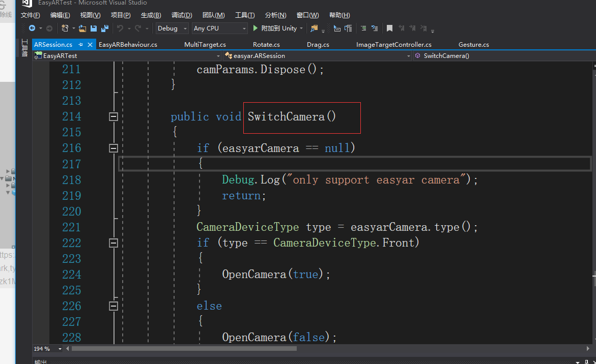Screen dimensions: 596x364
Task: Open the New Project dropdown arrow
Action: (x=74, y=28)
